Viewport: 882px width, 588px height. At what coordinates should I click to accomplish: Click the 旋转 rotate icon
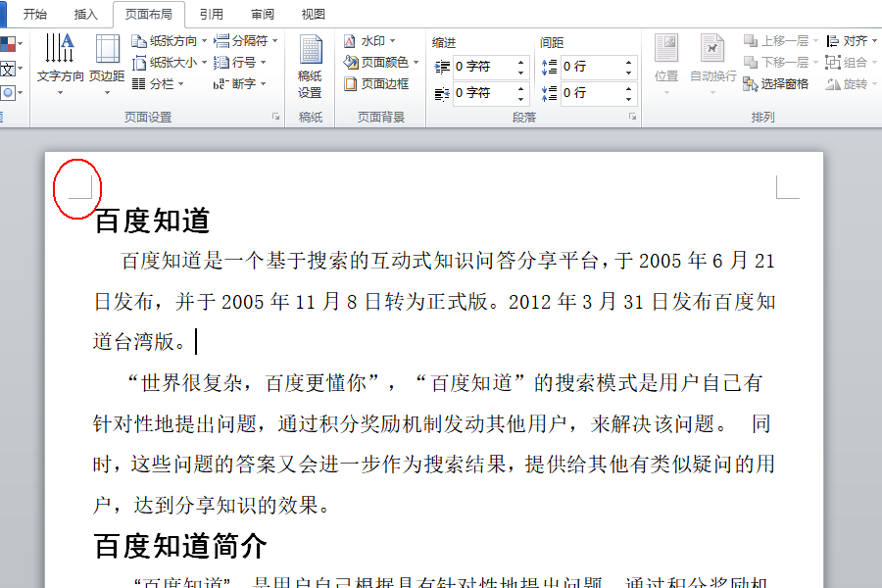click(833, 84)
